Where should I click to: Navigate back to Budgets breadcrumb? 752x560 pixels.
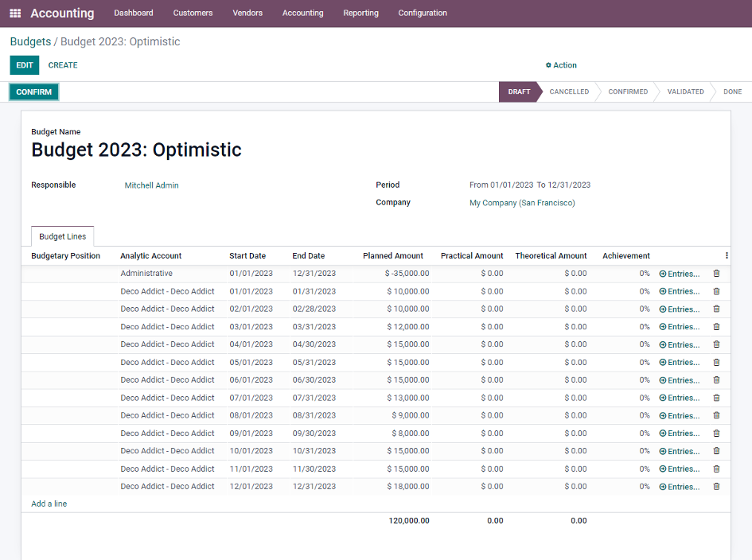[30, 41]
